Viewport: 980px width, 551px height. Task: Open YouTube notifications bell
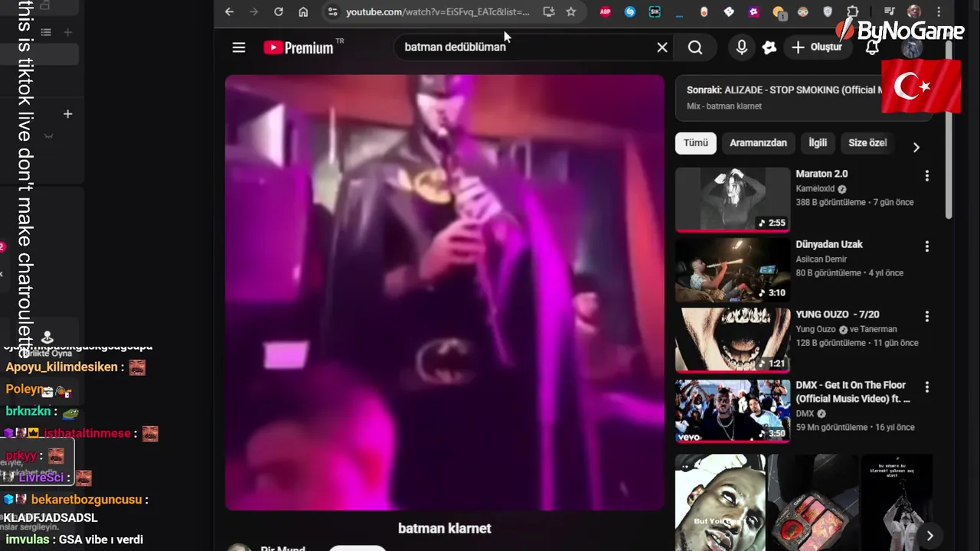(872, 47)
